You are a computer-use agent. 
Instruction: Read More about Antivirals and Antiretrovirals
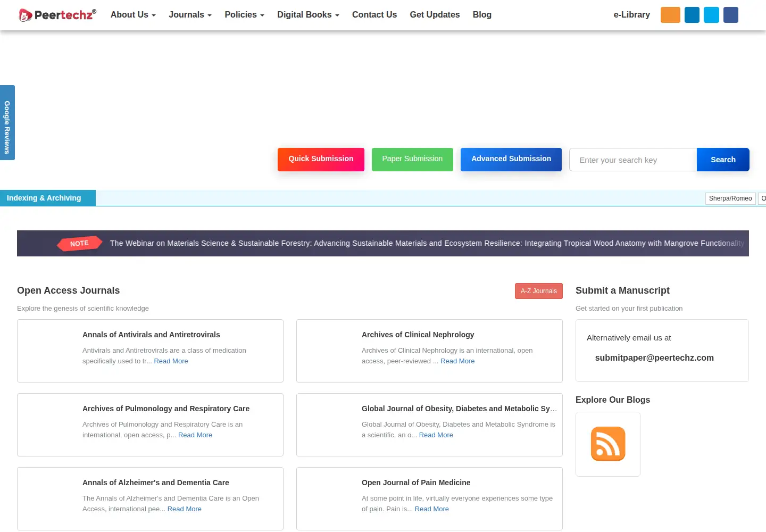click(171, 361)
